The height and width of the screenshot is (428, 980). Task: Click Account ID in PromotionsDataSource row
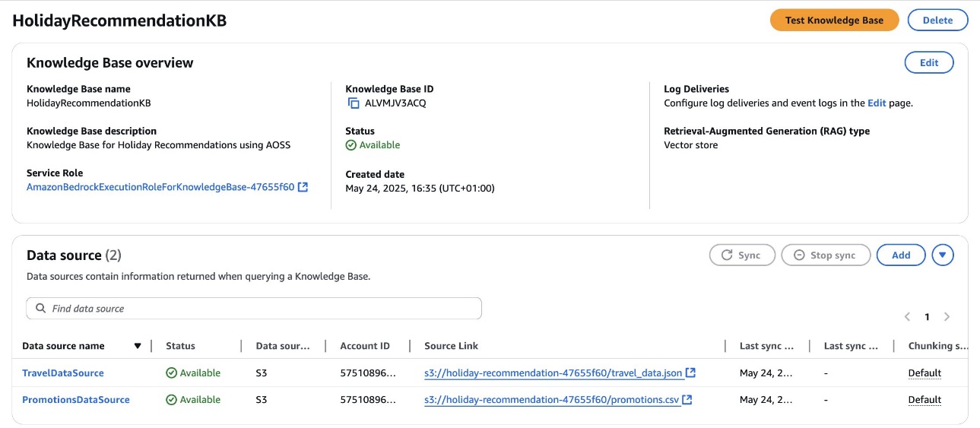tap(368, 400)
